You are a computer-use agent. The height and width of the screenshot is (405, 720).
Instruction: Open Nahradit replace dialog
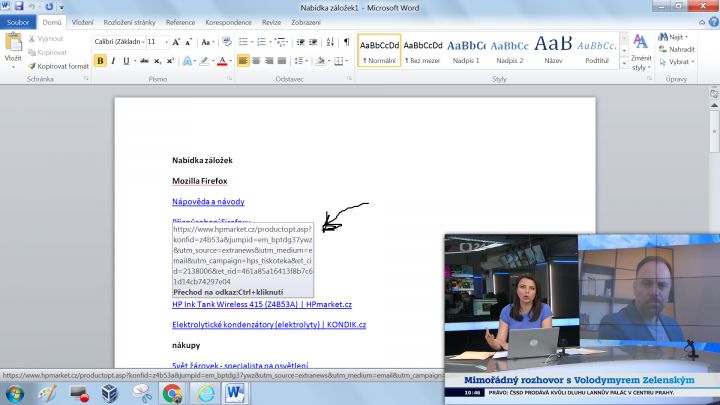coord(677,49)
